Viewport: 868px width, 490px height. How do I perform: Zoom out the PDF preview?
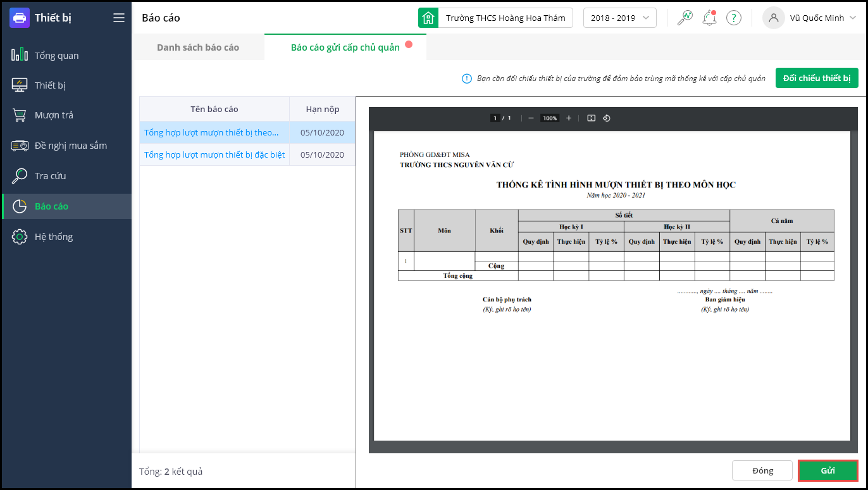(531, 118)
